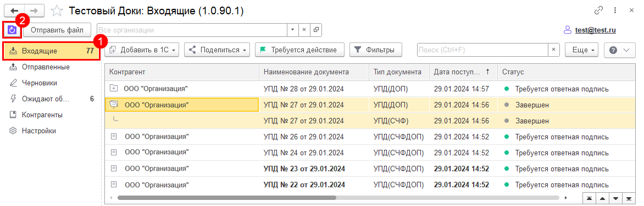This screenshot has width=644, height=206.
Task: Click the Требуется ответная подпись status for УПД № 28
Action: pos(567,89)
